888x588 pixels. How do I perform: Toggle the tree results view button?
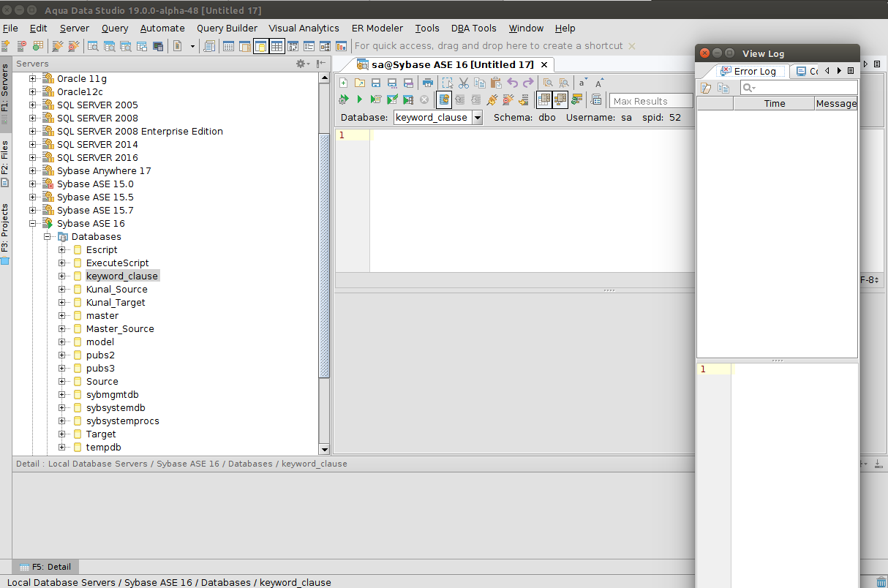560,99
